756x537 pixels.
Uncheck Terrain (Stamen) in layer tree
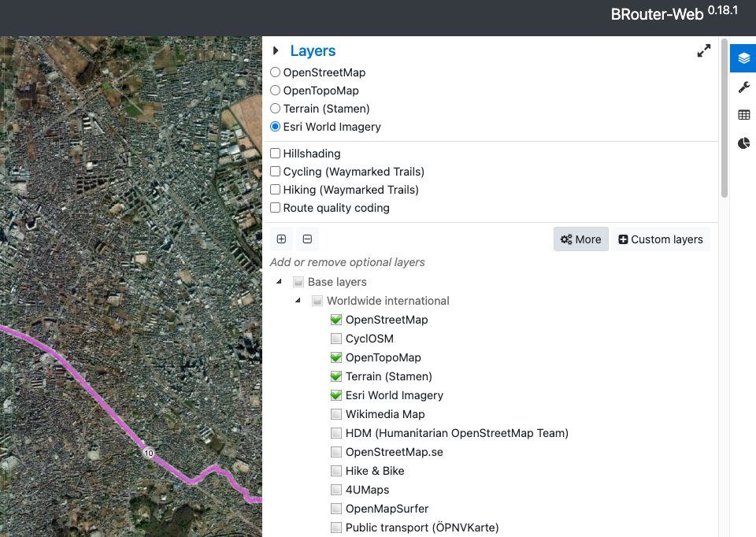click(x=336, y=376)
